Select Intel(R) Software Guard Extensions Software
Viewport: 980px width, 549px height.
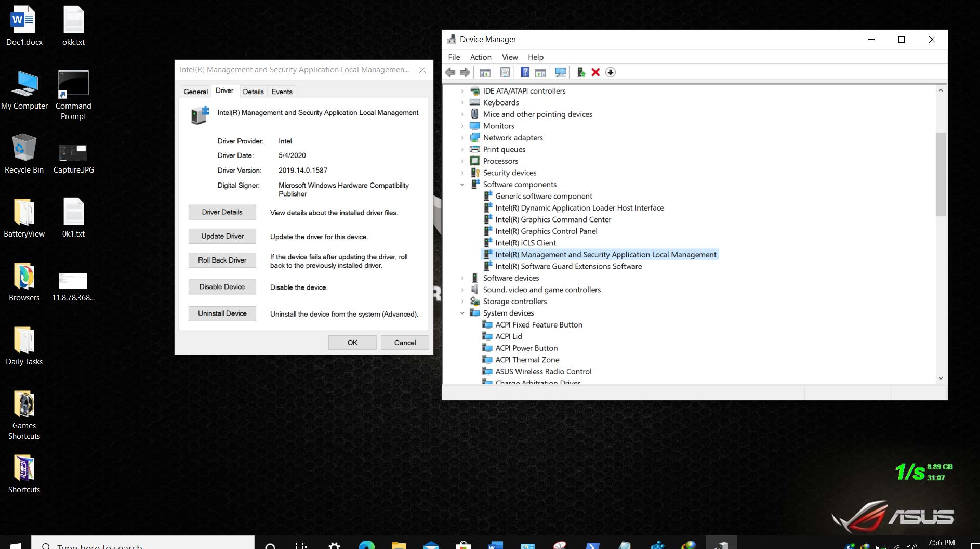pyautogui.click(x=568, y=266)
